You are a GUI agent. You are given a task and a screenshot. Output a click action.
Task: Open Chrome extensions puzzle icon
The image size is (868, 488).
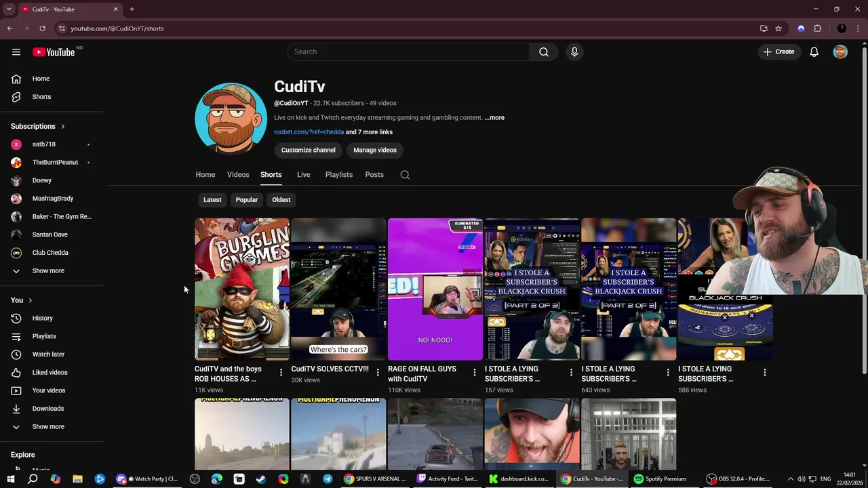818,28
